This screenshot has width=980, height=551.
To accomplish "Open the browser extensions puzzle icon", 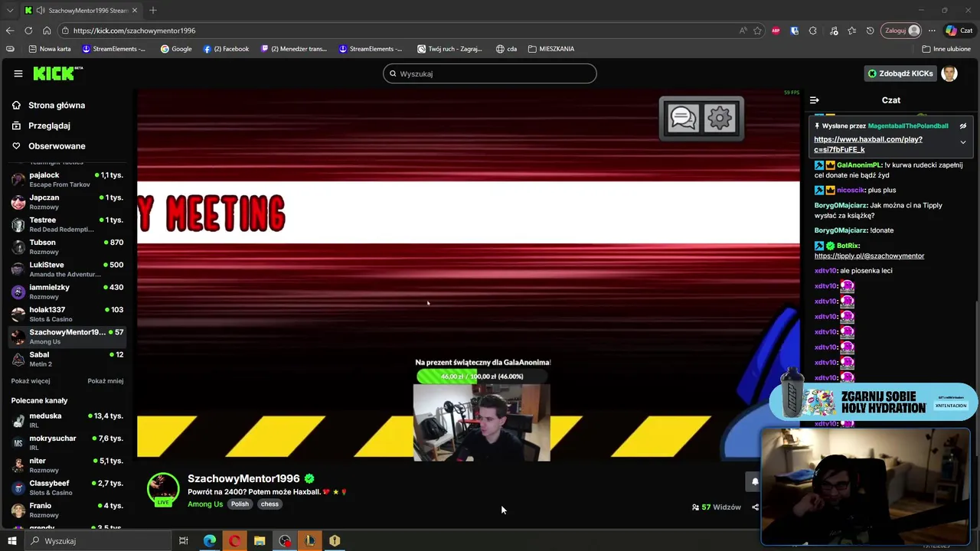I will [813, 31].
